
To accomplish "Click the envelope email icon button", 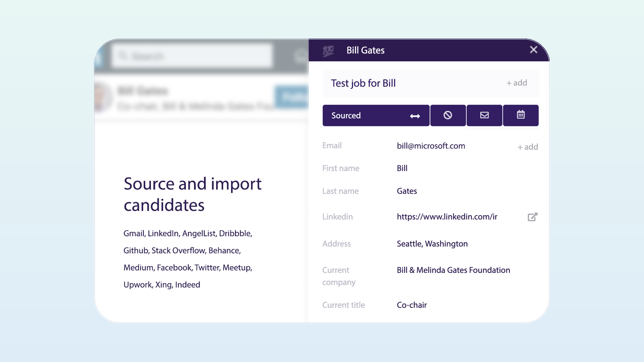I will (484, 115).
